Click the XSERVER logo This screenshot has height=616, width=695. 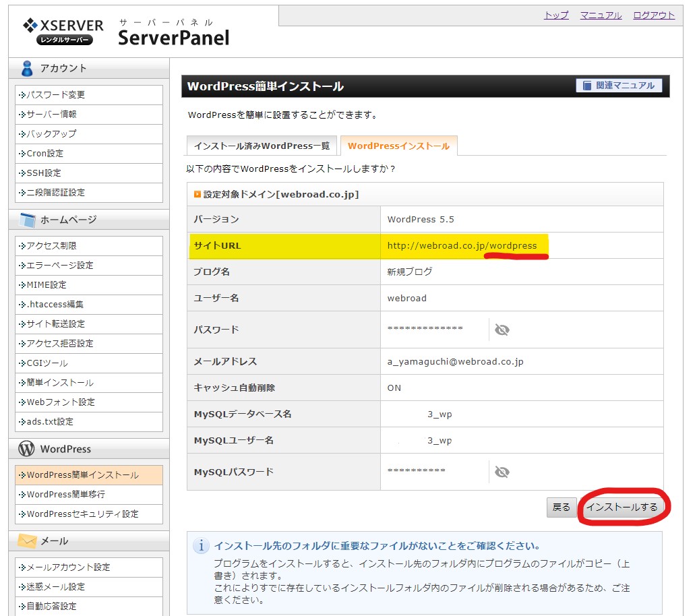pyautogui.click(x=63, y=31)
